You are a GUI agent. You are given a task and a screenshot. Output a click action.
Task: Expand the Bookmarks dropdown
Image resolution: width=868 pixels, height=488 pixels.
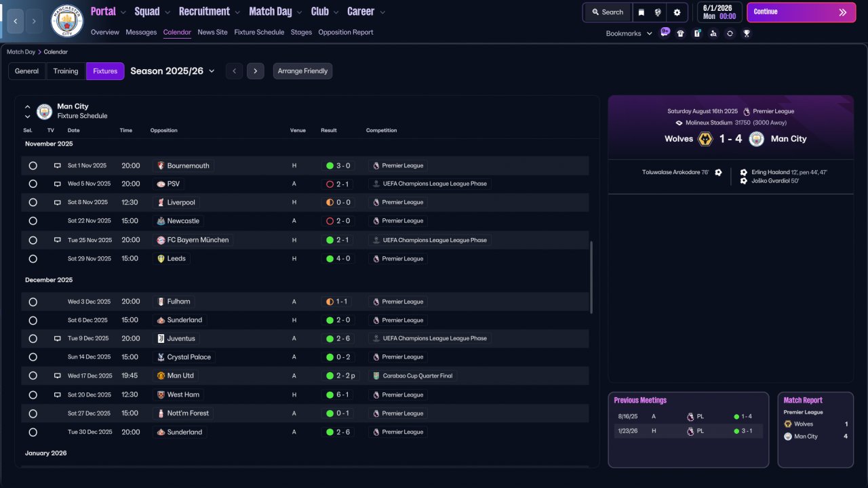point(629,33)
